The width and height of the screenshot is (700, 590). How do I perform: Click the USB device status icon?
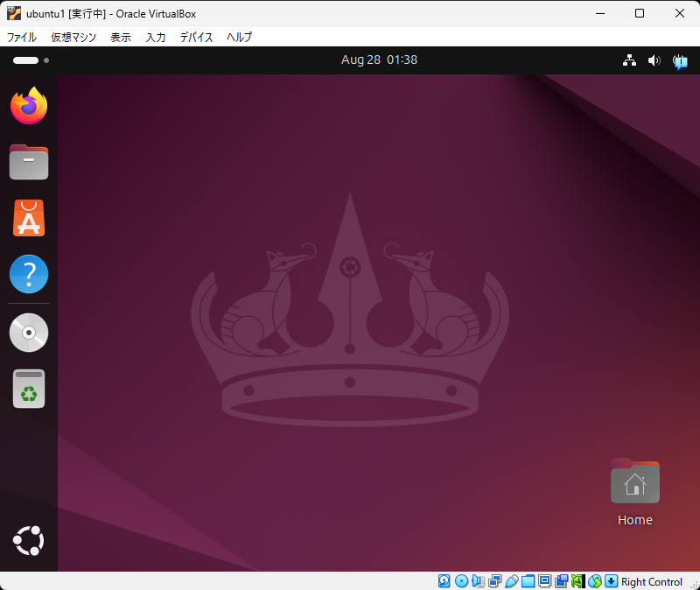[x=512, y=581]
